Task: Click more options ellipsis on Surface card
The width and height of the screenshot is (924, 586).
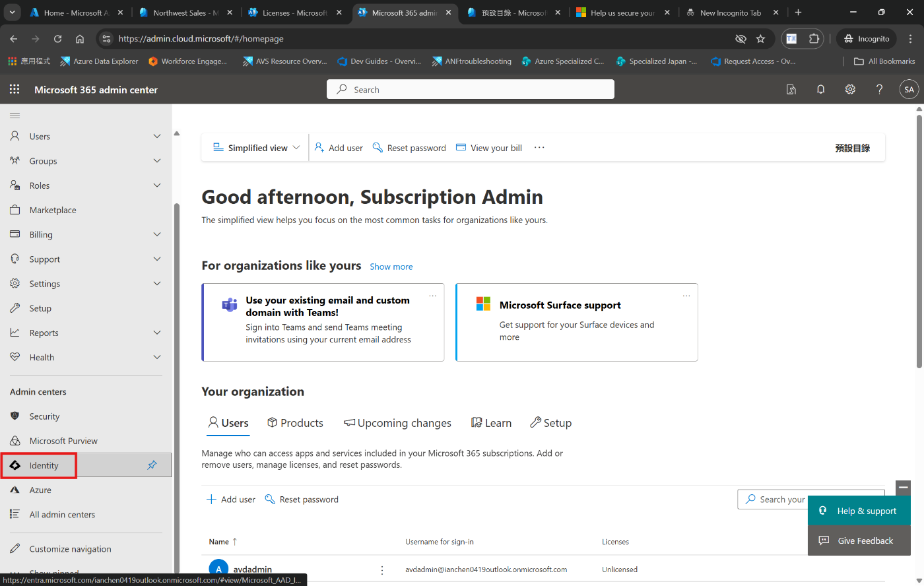Action: click(x=686, y=296)
